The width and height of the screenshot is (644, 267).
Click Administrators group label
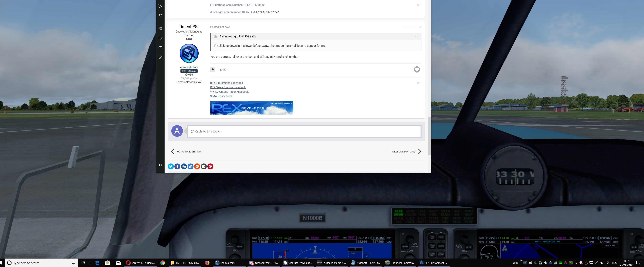(189, 67)
